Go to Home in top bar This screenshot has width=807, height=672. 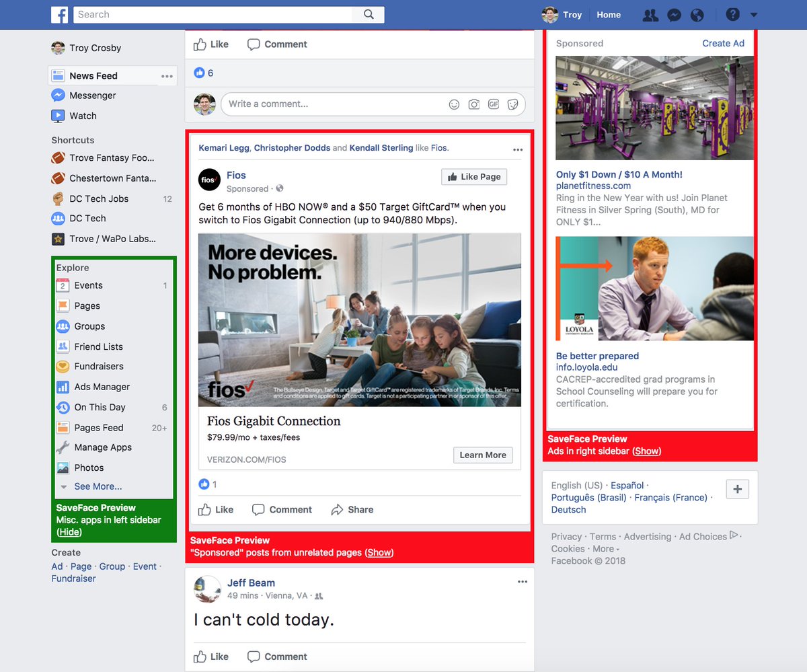(x=609, y=15)
